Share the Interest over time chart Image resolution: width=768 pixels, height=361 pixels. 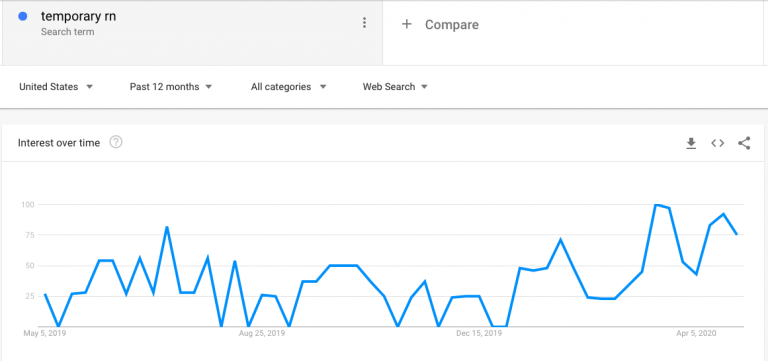tap(744, 143)
